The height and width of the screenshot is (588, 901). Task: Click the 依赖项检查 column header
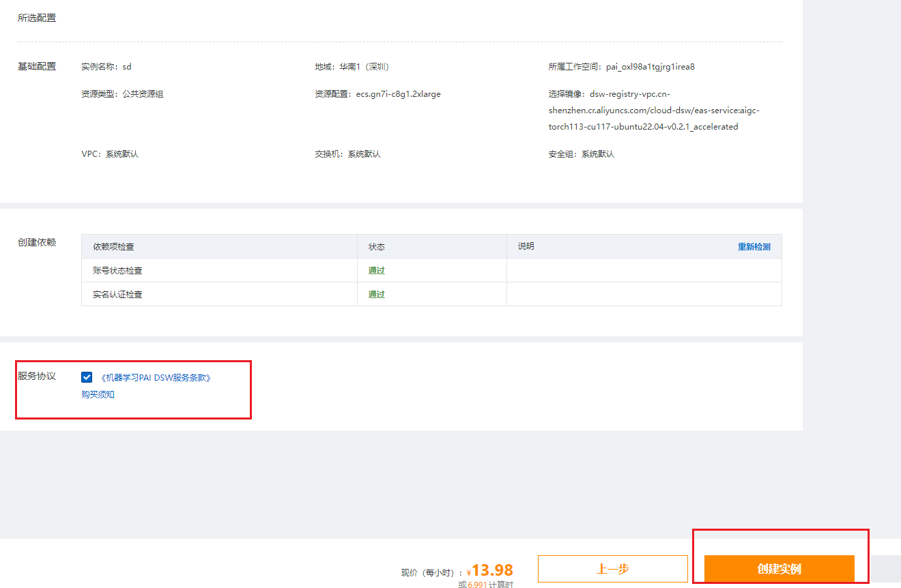(x=113, y=247)
